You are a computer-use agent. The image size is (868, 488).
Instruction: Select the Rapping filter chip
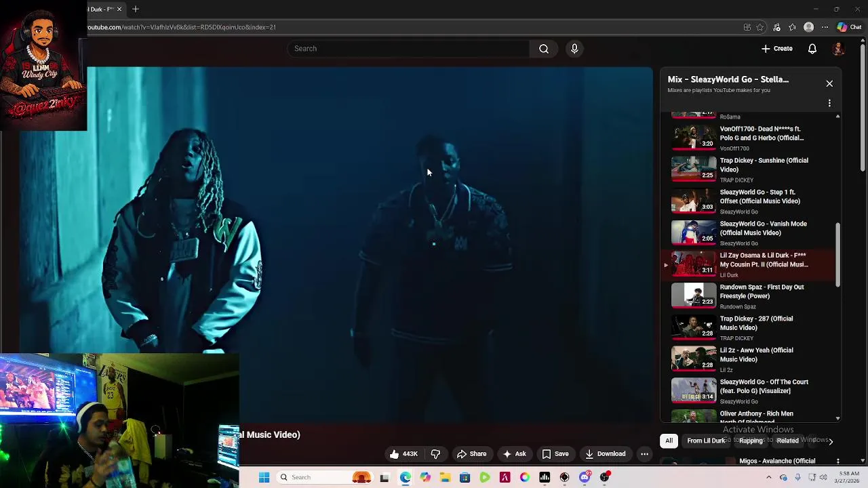click(x=751, y=441)
